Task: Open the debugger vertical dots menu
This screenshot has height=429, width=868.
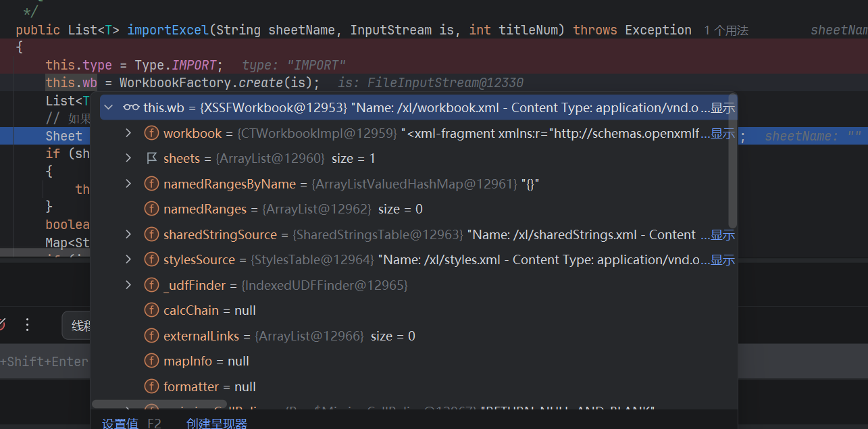Action: (27, 325)
